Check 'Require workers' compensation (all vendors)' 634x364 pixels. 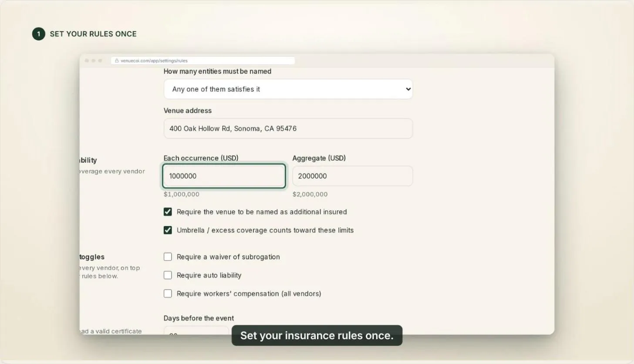coord(168,293)
